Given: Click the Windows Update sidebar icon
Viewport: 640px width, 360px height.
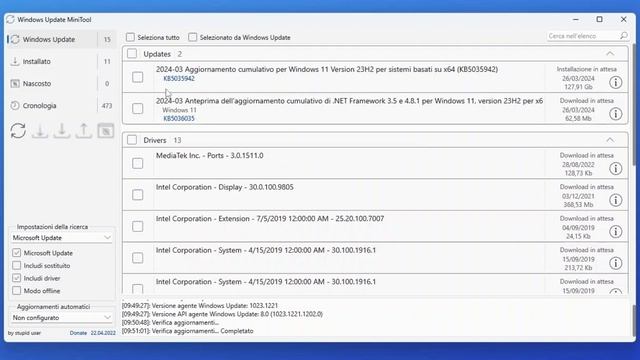Looking at the screenshot, I should [15, 39].
